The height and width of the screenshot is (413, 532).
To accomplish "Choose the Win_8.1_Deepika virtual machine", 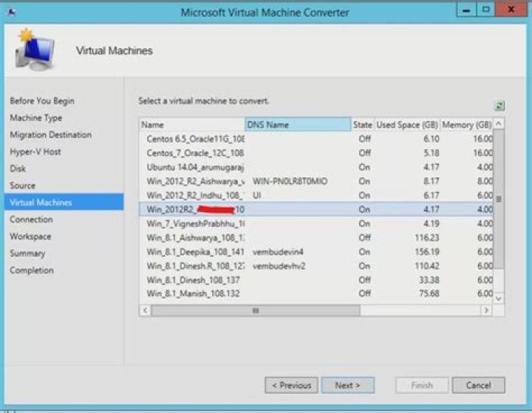I will 196,252.
